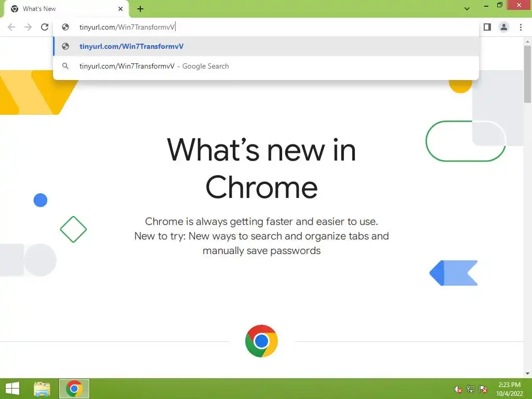Click the text manually save passwords
Viewport: 532px width, 399px height.
(262, 251)
